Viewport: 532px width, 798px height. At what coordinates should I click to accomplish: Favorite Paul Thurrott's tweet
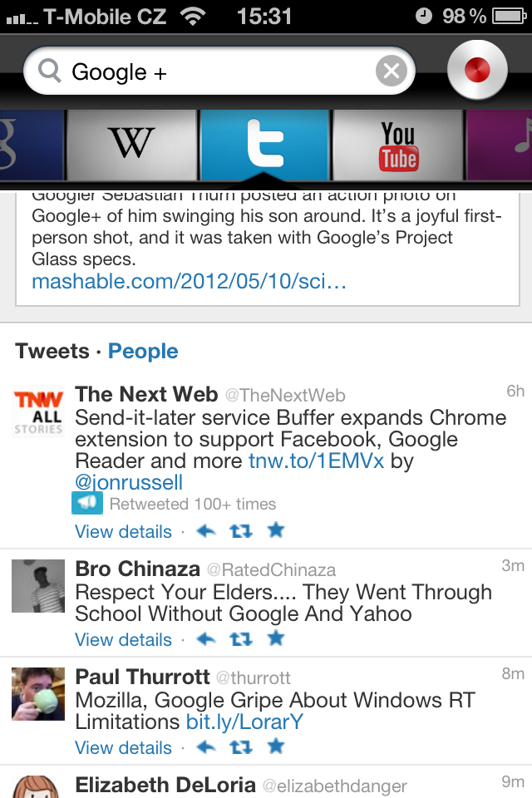pyautogui.click(x=276, y=746)
